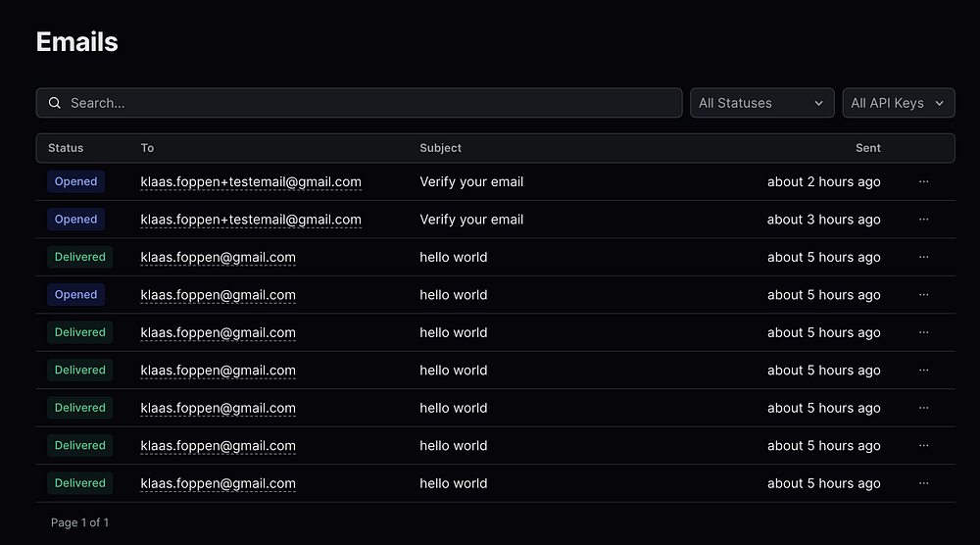Open more options for 2 hours ago email
The height and width of the screenshot is (545, 980).
pos(924,182)
